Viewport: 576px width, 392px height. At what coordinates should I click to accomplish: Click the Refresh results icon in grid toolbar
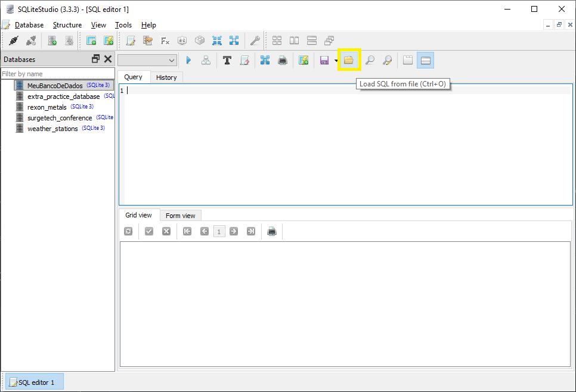pyautogui.click(x=128, y=231)
